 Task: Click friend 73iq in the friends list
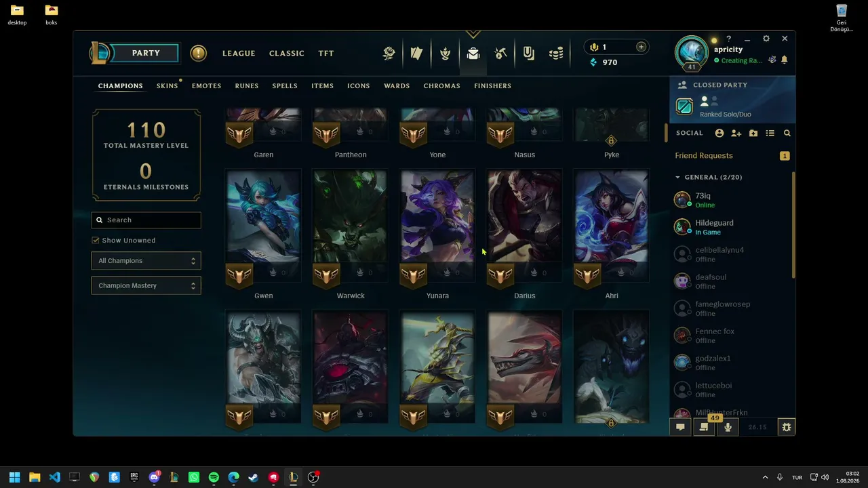[x=732, y=200]
